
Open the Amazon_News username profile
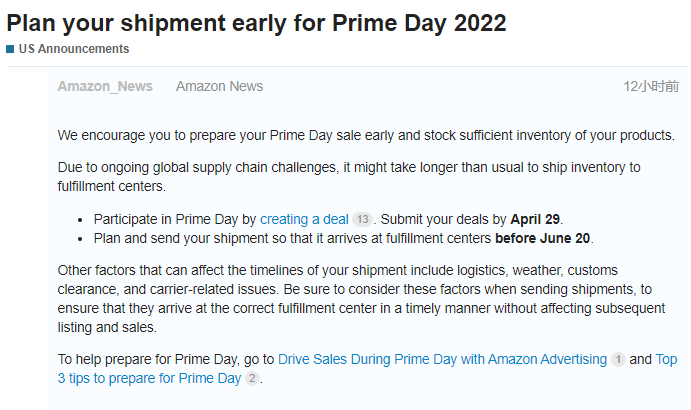pos(105,86)
